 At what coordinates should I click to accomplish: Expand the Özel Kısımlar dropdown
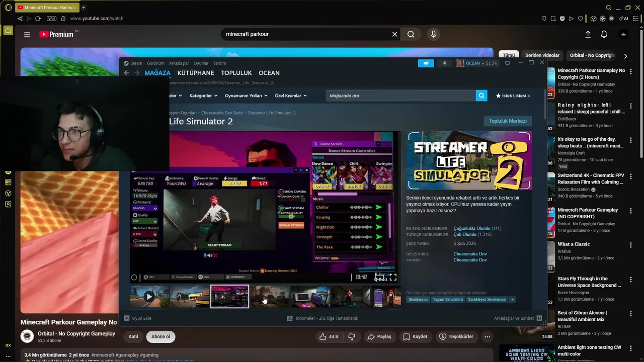click(x=290, y=96)
